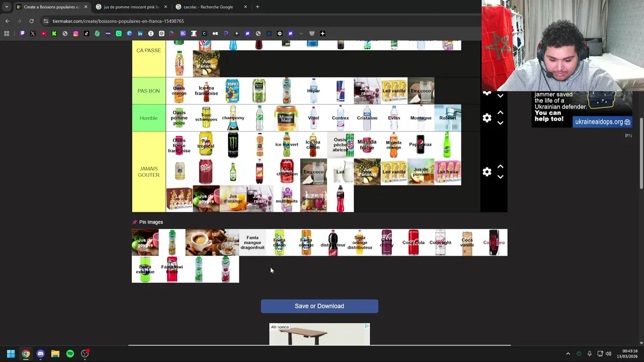This screenshot has height=362, width=644.
Task: Reload the tiermaker page
Action: [x=31, y=21]
